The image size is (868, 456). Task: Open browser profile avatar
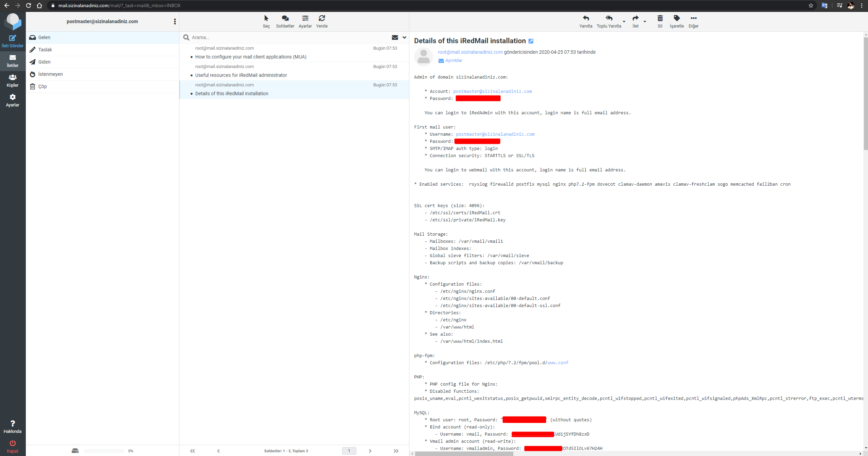click(851, 5)
